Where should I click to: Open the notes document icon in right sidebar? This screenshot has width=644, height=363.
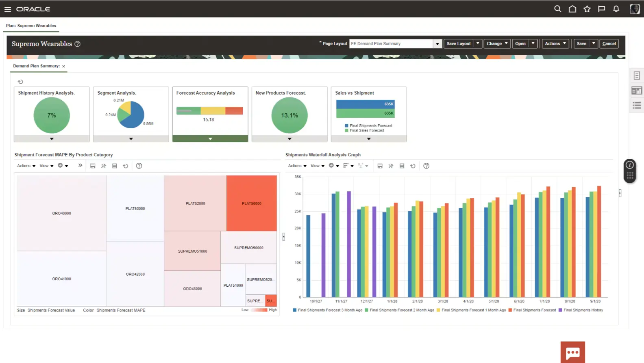coord(637,76)
